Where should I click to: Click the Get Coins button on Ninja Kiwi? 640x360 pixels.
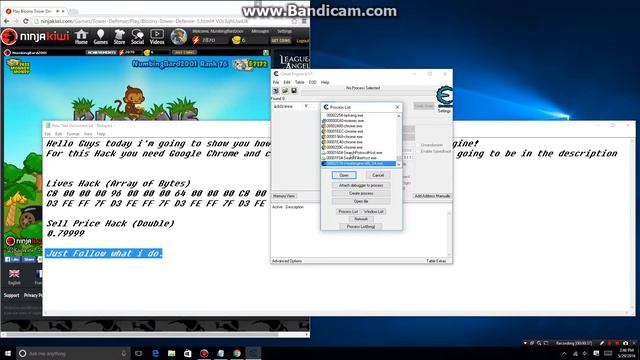tap(281, 40)
